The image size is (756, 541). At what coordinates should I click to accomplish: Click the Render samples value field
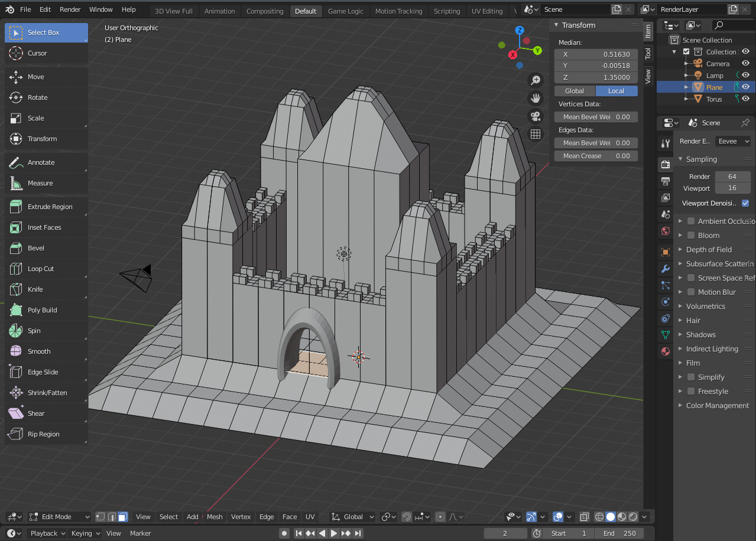[x=732, y=177]
